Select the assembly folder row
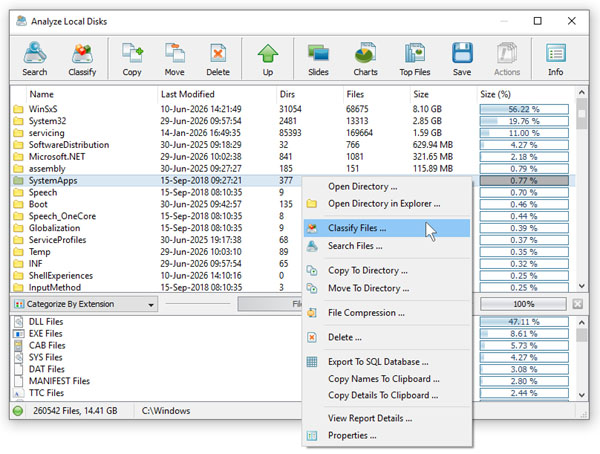The image size is (600, 454). [x=291, y=168]
